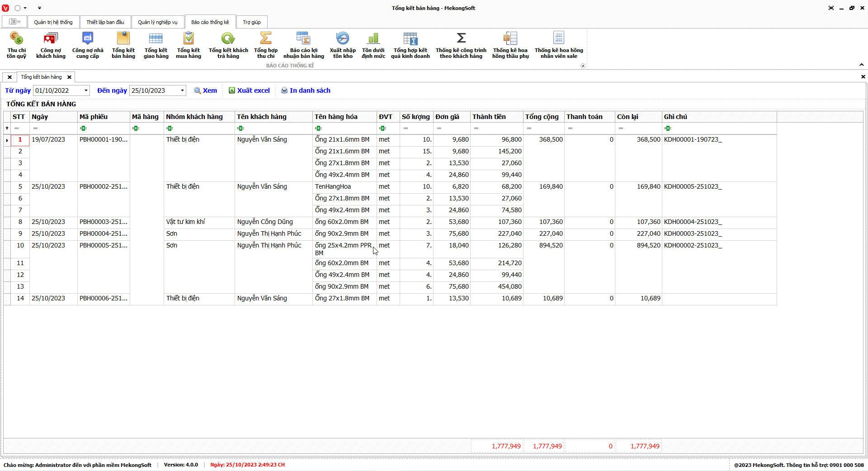Click the Xem button to view results
The image size is (868, 471).
(205, 90)
